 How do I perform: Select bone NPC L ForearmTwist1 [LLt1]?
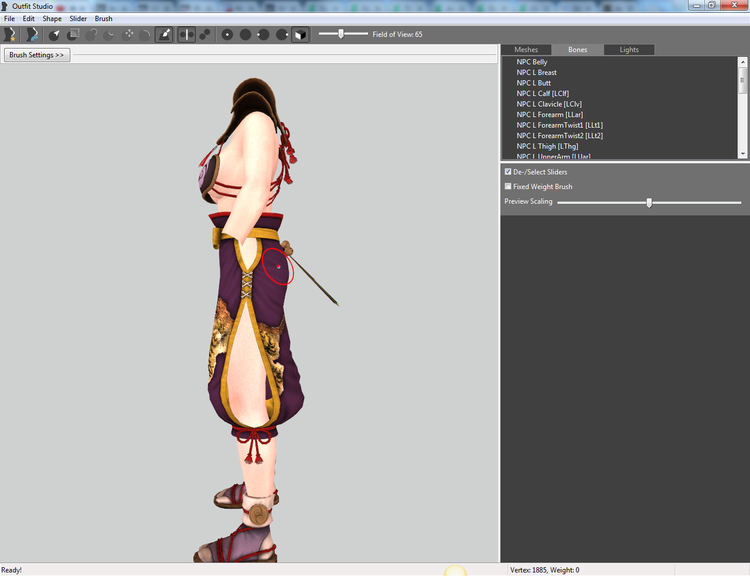pyautogui.click(x=560, y=125)
